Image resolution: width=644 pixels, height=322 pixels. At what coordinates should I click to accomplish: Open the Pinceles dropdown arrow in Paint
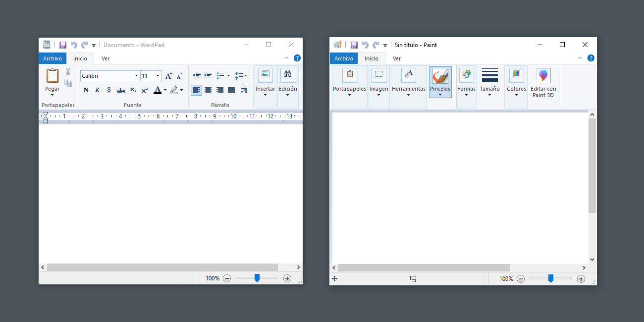(x=440, y=95)
